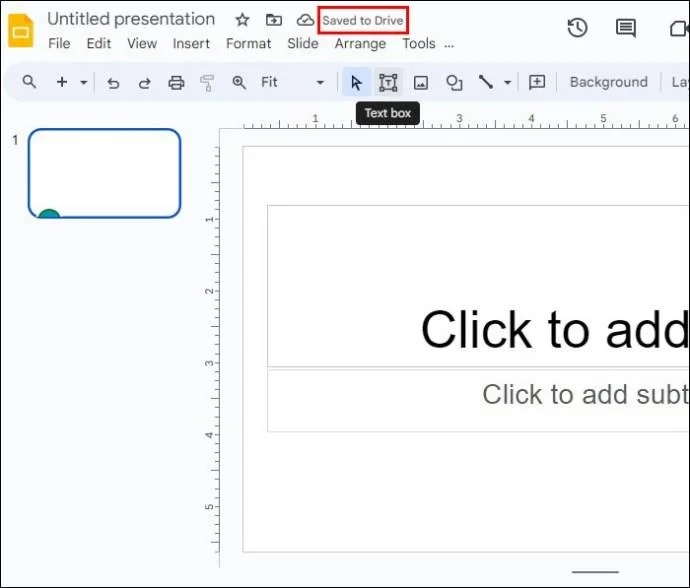Click the search menus magnifier icon

click(29, 82)
